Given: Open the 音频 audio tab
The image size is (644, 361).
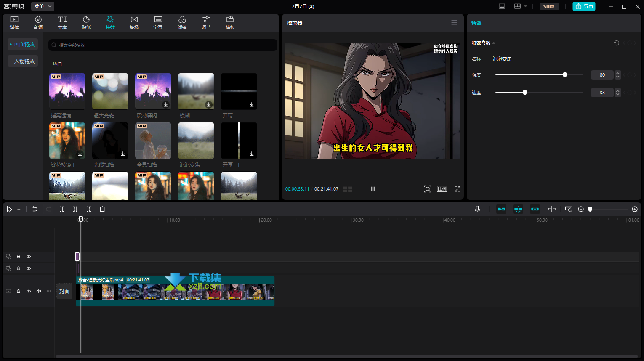Looking at the screenshot, I should tap(38, 23).
